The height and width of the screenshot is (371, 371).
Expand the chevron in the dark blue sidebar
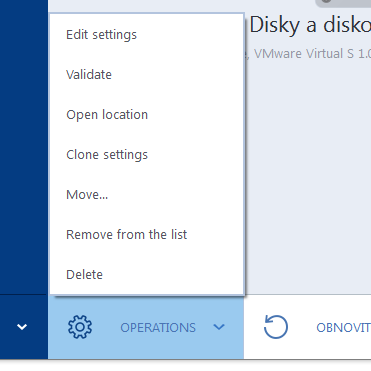point(22,327)
